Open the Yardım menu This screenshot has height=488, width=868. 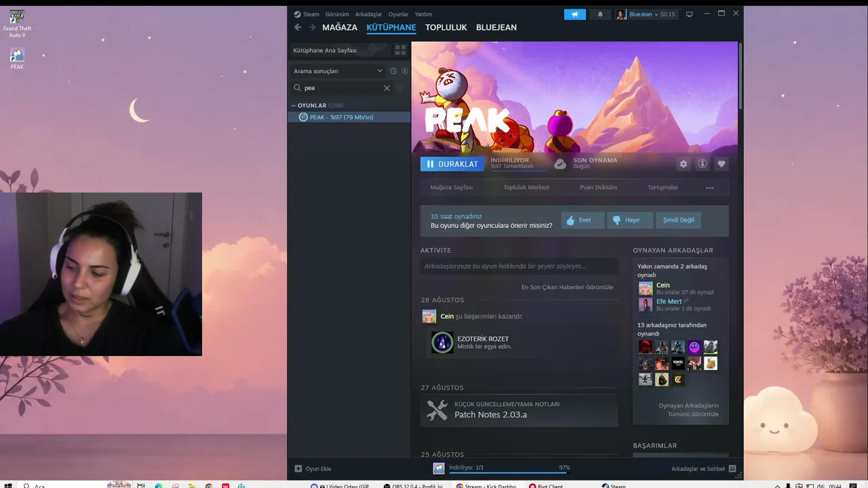click(x=423, y=14)
